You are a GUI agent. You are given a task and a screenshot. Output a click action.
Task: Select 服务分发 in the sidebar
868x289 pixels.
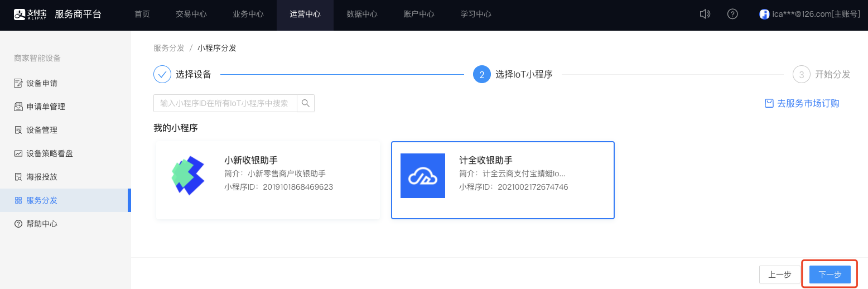pos(65,200)
